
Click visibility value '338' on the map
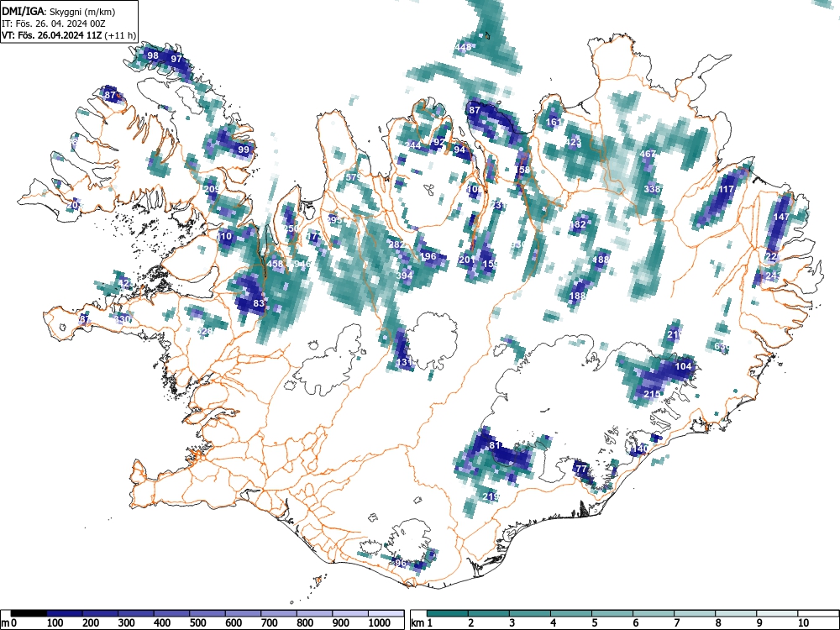652,188
